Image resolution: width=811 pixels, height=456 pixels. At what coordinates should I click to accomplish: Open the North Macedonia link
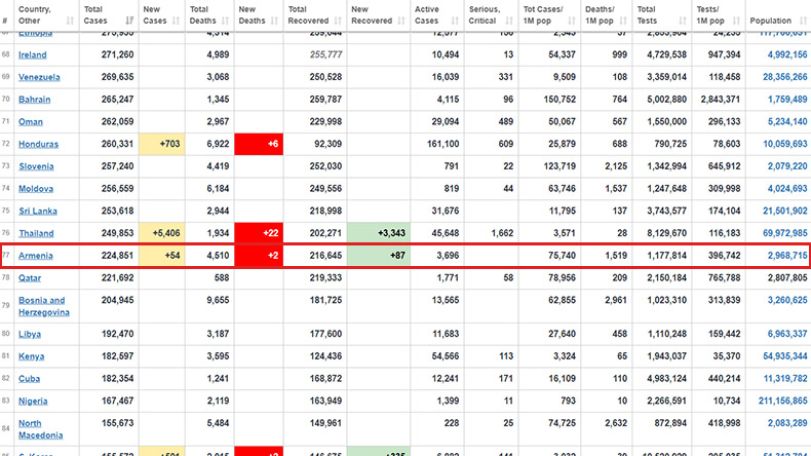point(40,429)
